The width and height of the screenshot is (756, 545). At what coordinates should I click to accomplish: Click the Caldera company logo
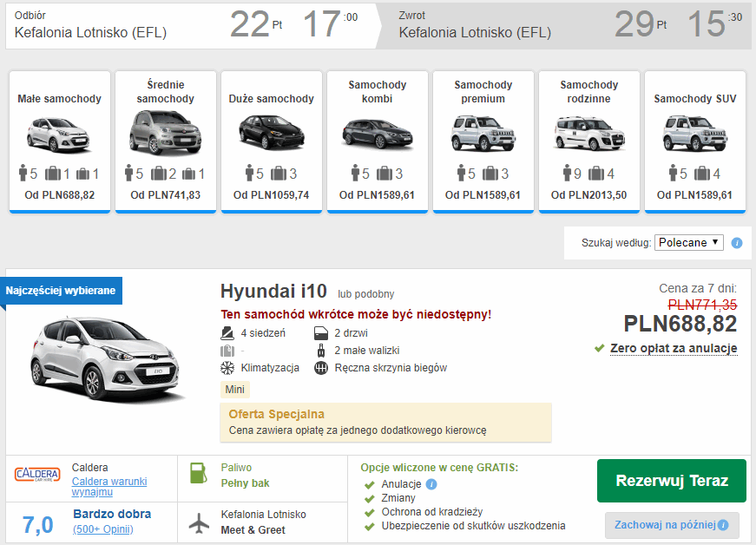37,475
